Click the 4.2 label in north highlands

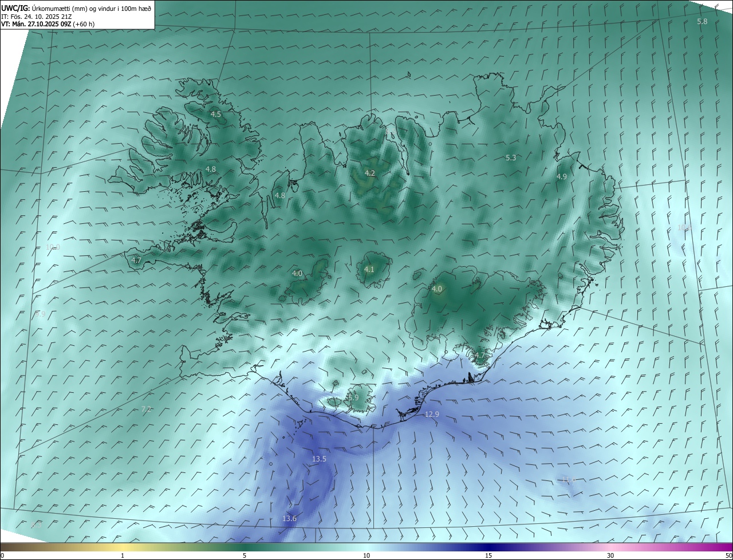pyautogui.click(x=370, y=173)
